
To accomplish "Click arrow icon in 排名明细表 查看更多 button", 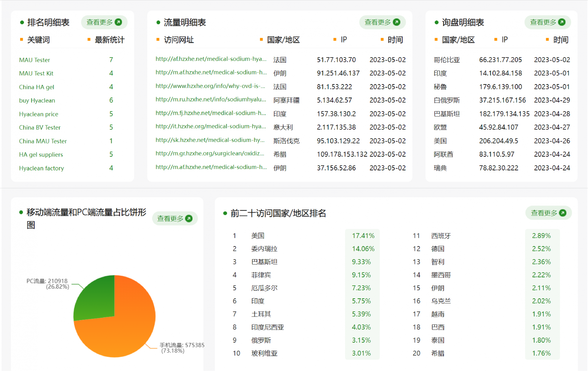I will coord(119,22).
